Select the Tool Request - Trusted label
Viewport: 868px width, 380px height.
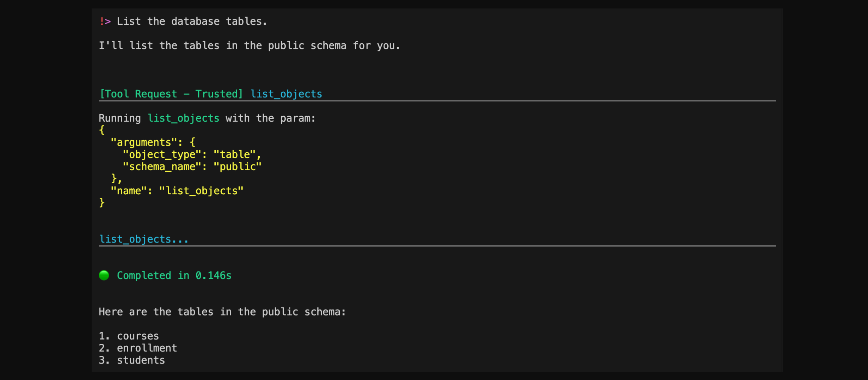171,94
